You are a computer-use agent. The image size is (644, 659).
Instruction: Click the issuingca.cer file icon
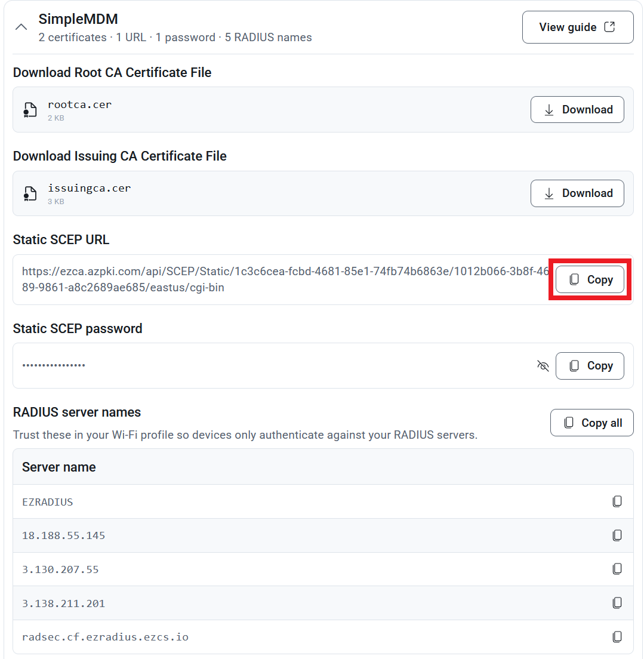30,194
